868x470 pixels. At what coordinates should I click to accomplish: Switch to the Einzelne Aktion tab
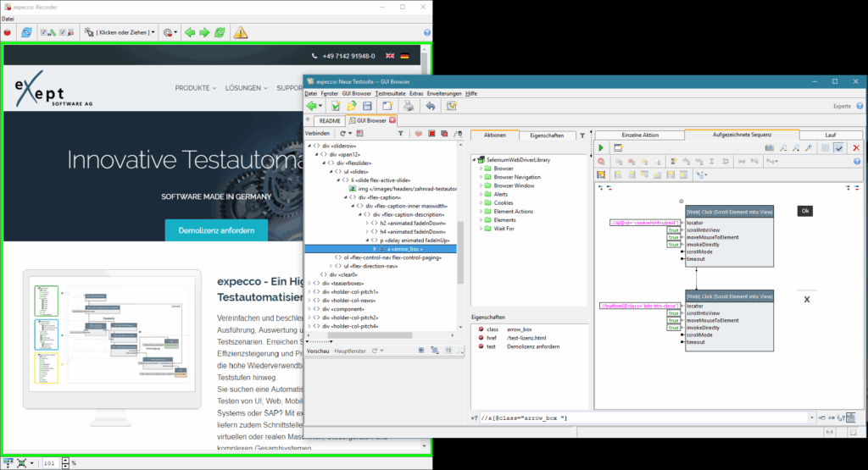(639, 135)
